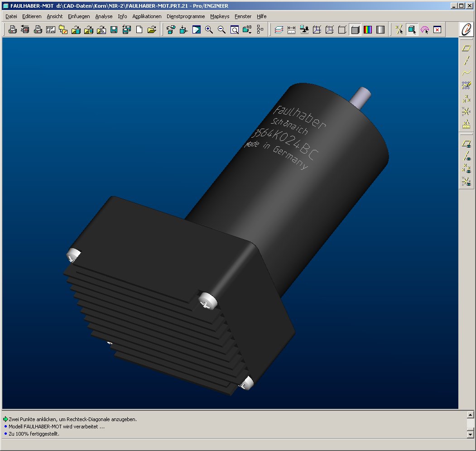The image size is (476, 451).
Task: Open the Info menu
Action: [x=122, y=16]
